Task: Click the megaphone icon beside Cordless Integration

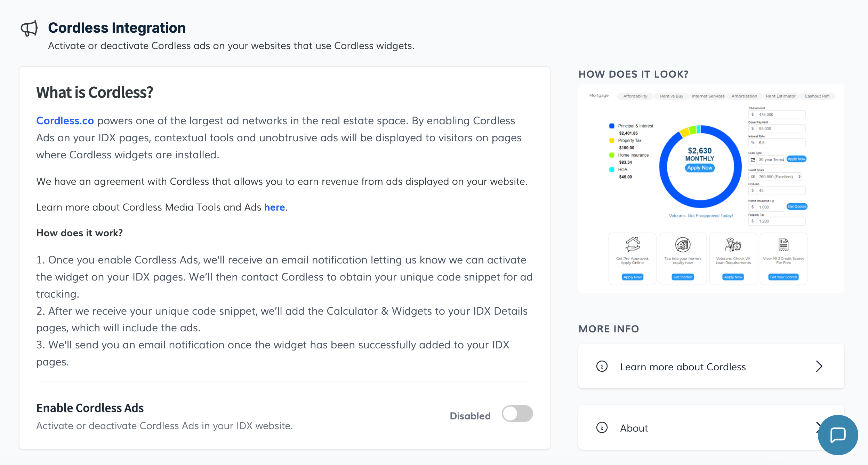Action: coord(29,29)
